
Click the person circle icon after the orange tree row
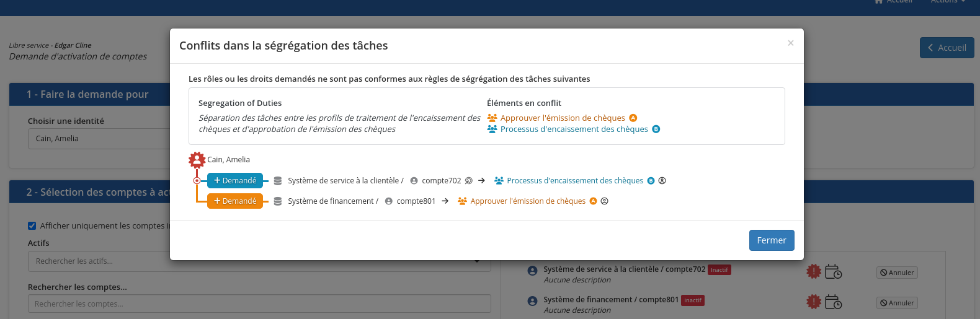pyautogui.click(x=604, y=201)
